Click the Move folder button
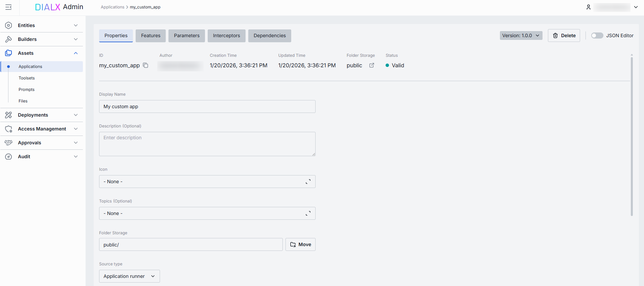644x286 pixels. click(300, 244)
